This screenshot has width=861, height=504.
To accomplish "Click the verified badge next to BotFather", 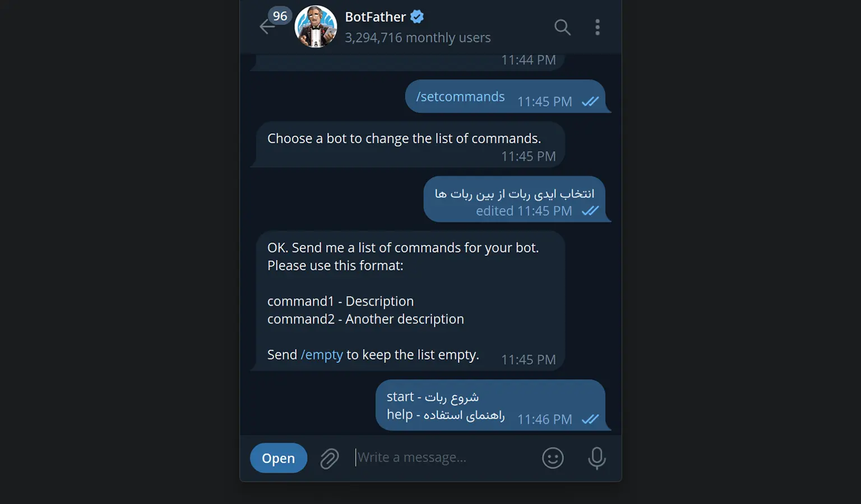I will coord(416,17).
